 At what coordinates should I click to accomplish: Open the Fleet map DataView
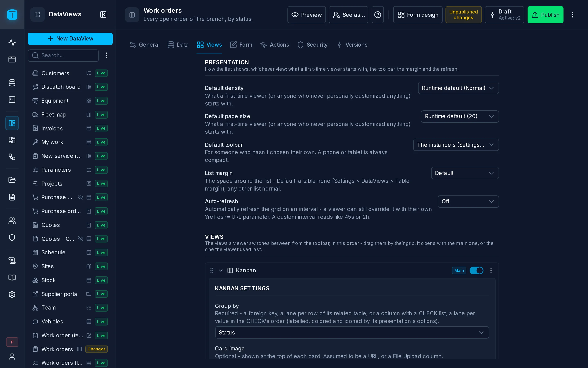(x=70, y=115)
